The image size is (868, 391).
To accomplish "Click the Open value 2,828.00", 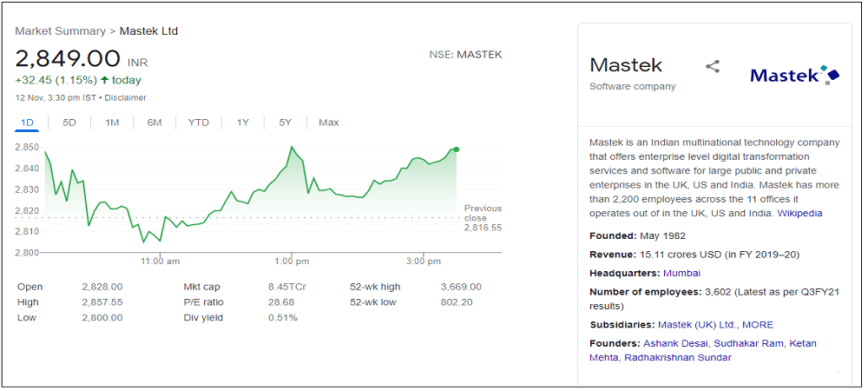I will pyautogui.click(x=102, y=287).
